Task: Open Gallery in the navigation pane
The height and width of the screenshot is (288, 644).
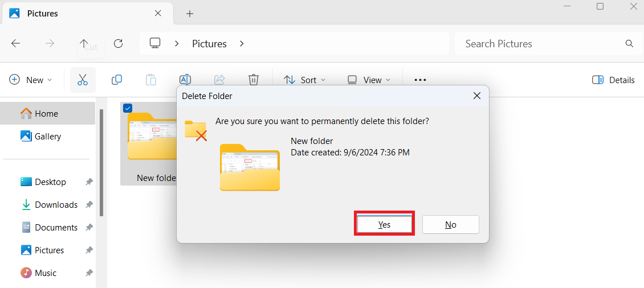Action: 48,136
